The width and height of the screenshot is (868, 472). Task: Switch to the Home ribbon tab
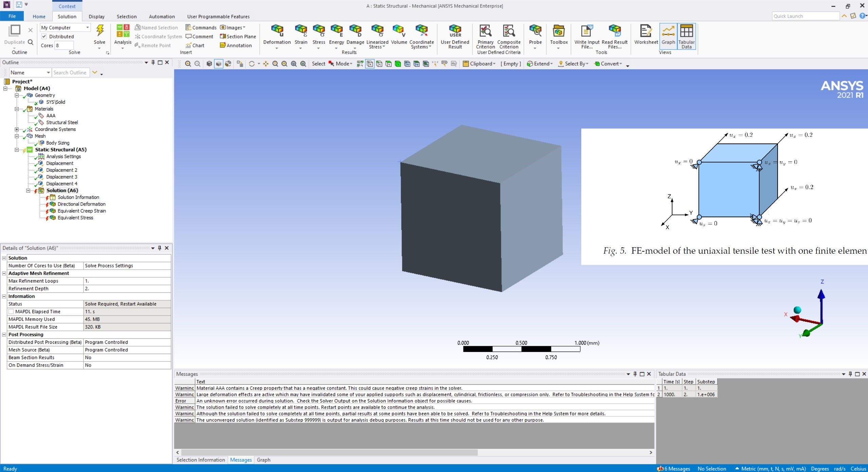coord(39,16)
